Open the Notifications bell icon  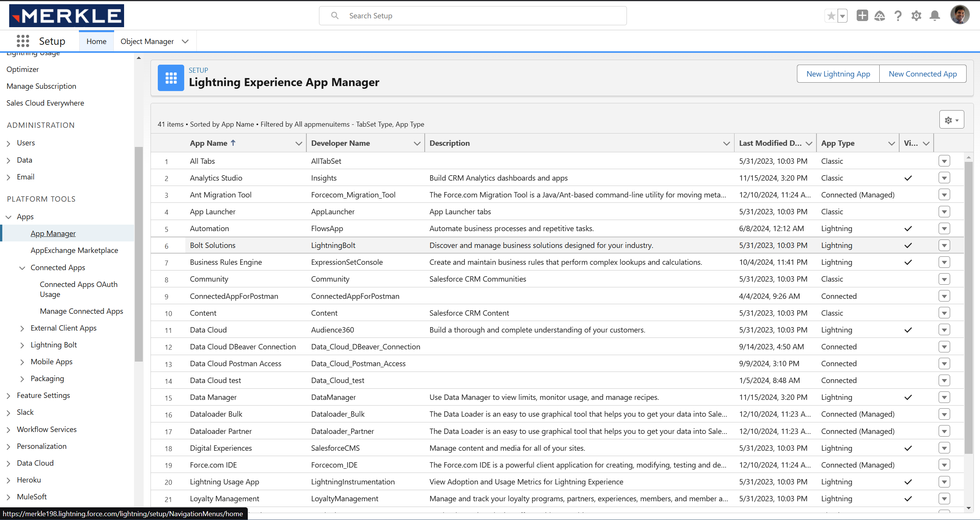[935, 16]
